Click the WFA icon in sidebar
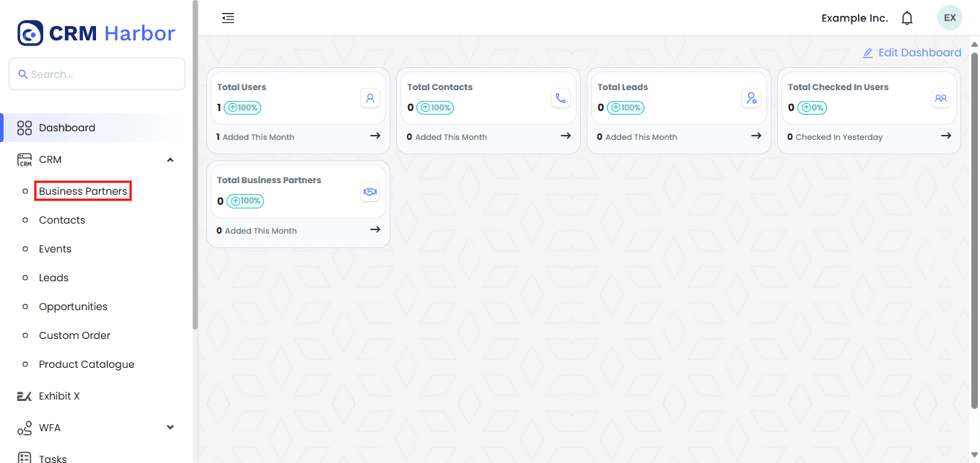980x463 pixels. point(25,428)
